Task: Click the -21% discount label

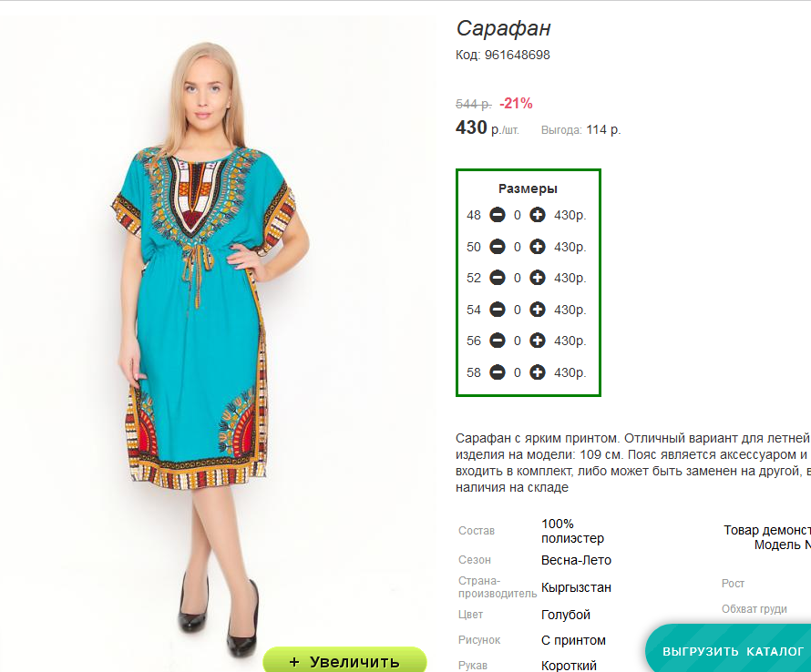Action: pyautogui.click(x=516, y=104)
